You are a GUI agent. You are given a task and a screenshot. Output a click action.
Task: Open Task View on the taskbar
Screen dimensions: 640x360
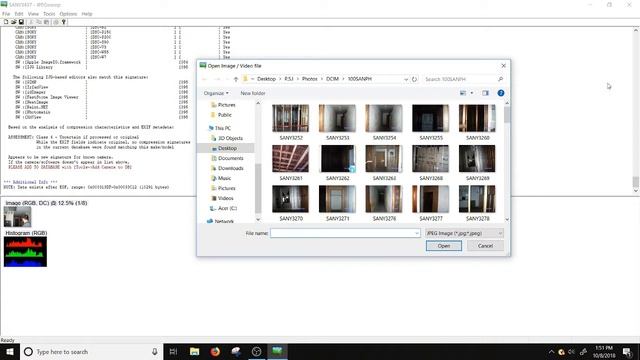(x=173, y=352)
